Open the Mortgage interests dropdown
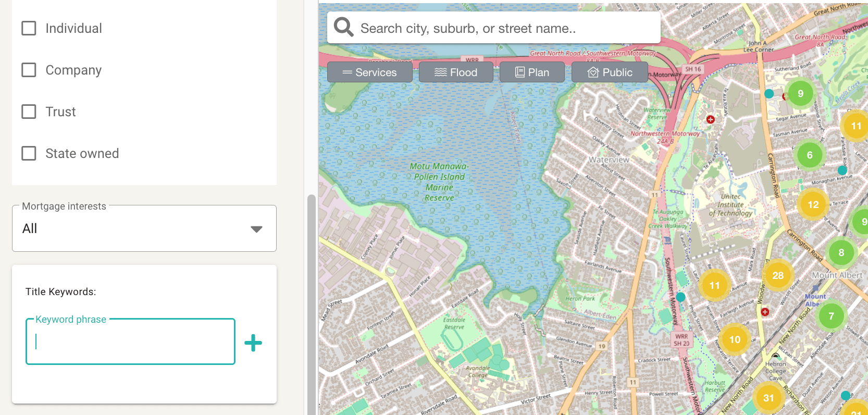Screen dimensions: 868x415 coord(144,228)
